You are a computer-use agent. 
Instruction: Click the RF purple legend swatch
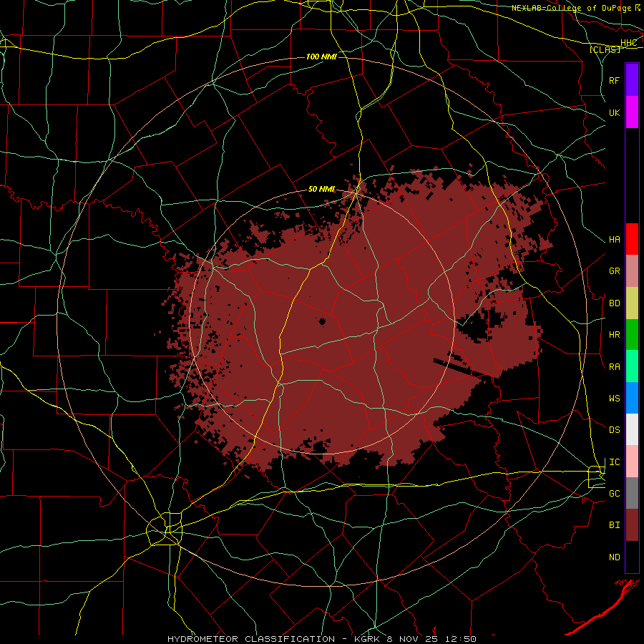(632, 80)
